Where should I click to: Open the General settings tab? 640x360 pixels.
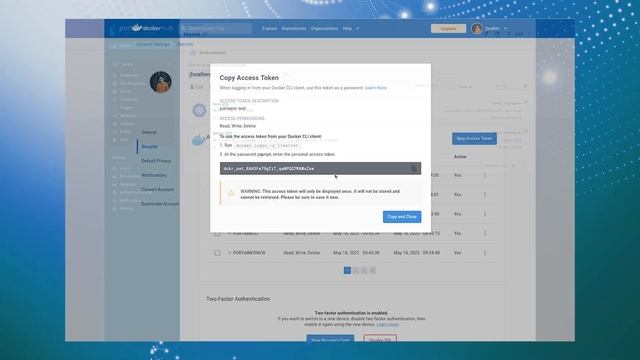click(x=149, y=132)
